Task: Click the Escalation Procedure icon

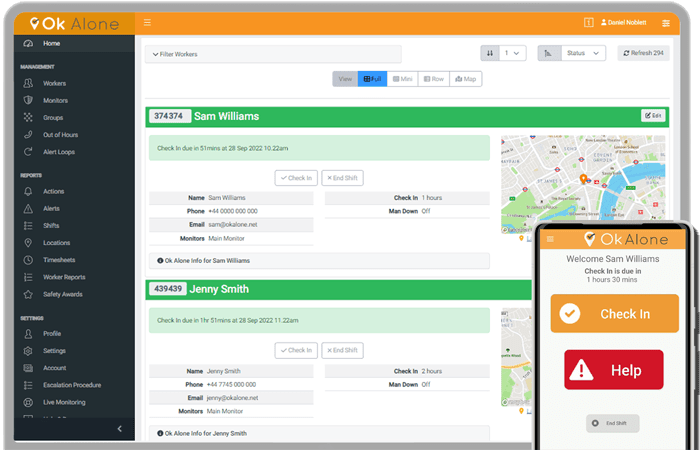Action: (28, 385)
